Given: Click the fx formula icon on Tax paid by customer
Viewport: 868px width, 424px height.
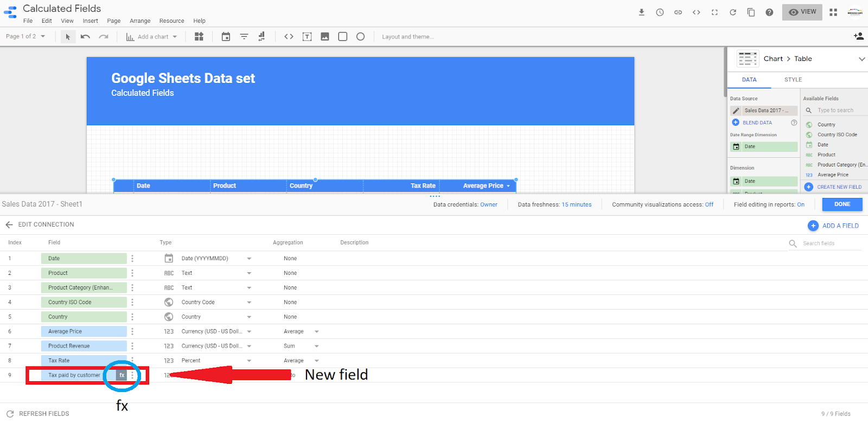Looking at the screenshot, I should point(122,375).
